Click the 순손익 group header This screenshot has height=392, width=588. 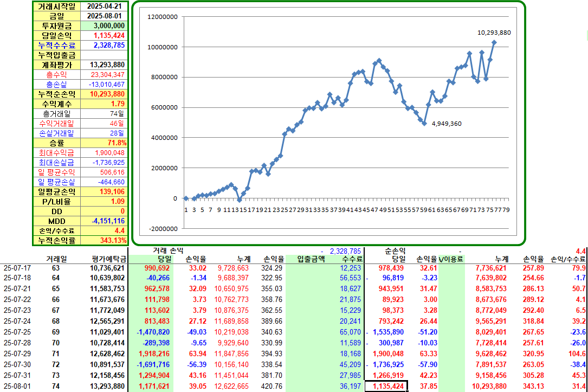coord(395,250)
